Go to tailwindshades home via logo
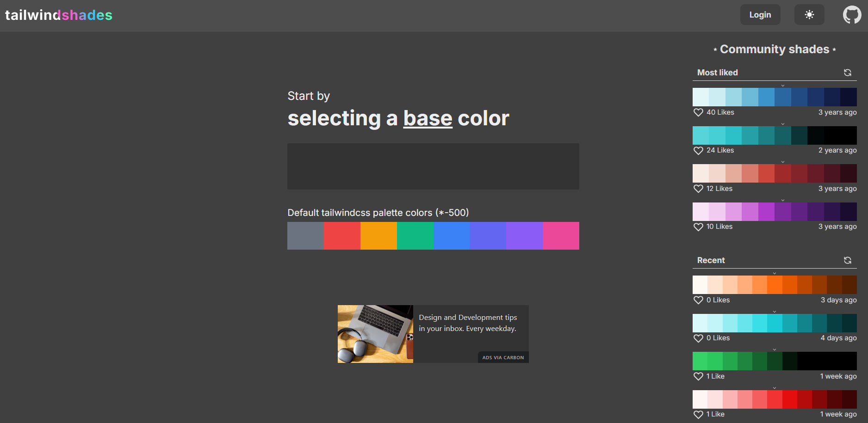Image resolution: width=868 pixels, height=423 pixels. (59, 15)
